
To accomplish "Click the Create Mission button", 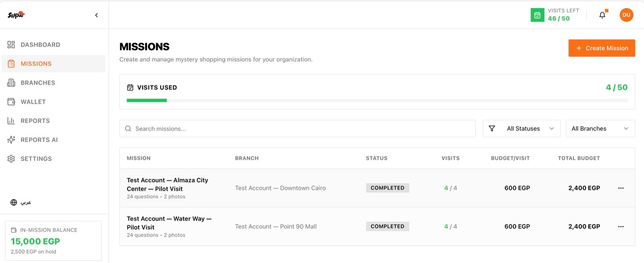I will click(602, 48).
